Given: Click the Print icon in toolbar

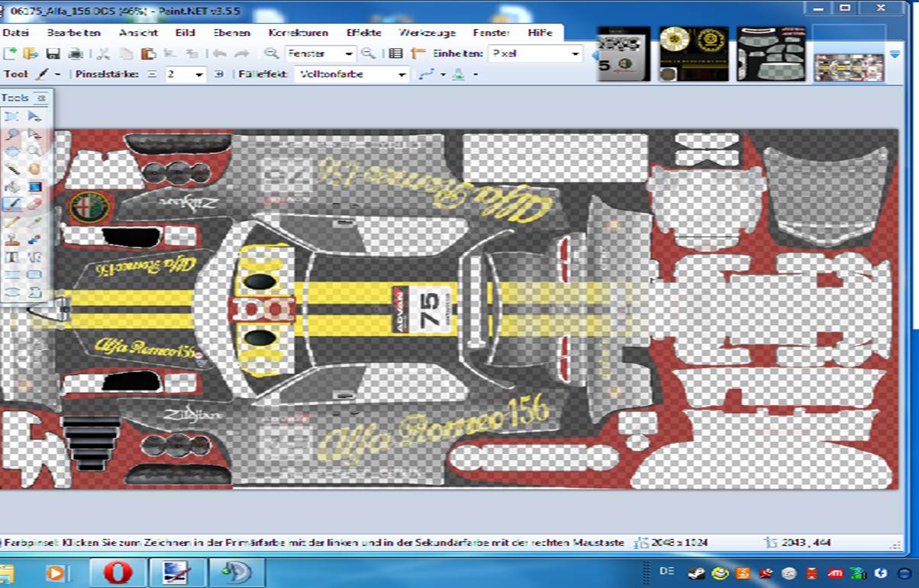Looking at the screenshot, I should coord(76,53).
